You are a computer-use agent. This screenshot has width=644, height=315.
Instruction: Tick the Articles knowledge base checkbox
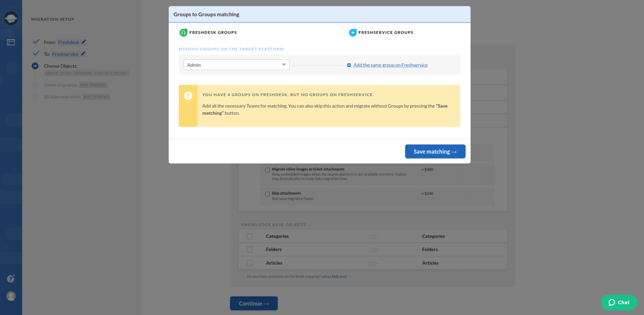[x=250, y=263]
